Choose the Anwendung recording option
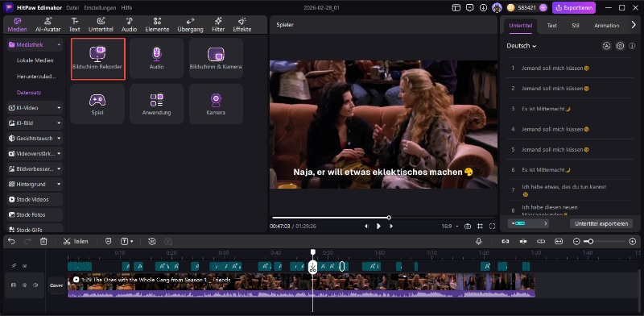This screenshot has width=644, height=316. pyautogui.click(x=156, y=104)
